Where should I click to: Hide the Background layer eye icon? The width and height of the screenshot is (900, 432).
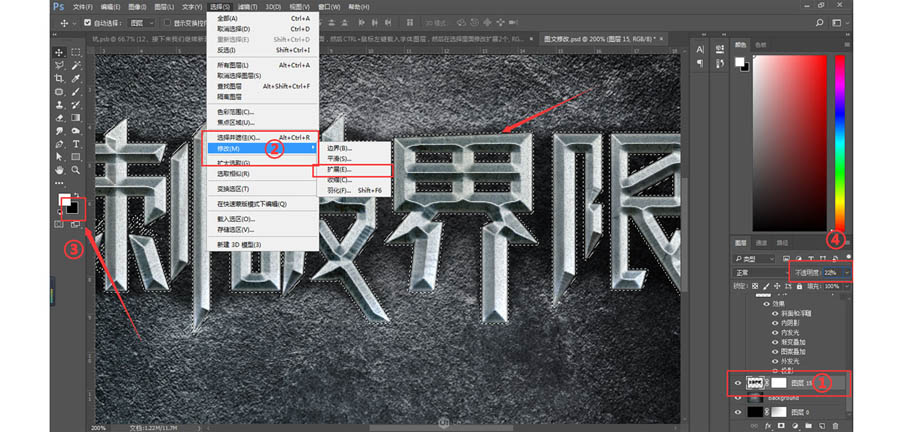[738, 398]
